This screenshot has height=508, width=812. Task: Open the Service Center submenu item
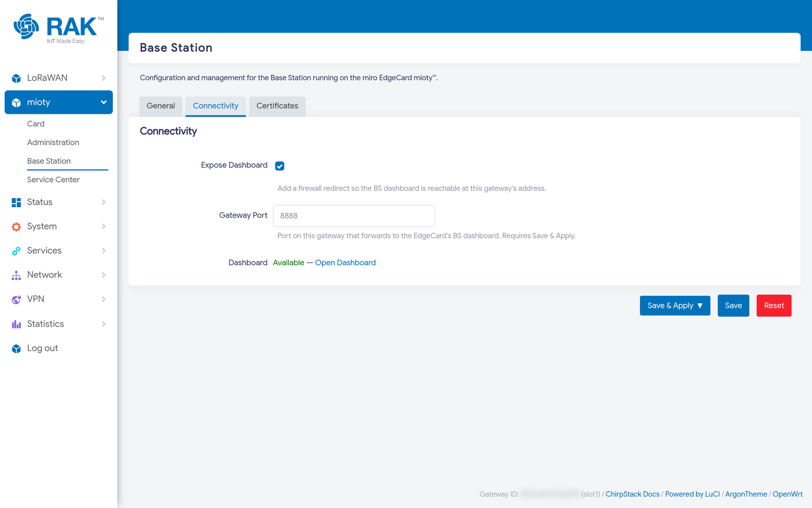tap(54, 180)
